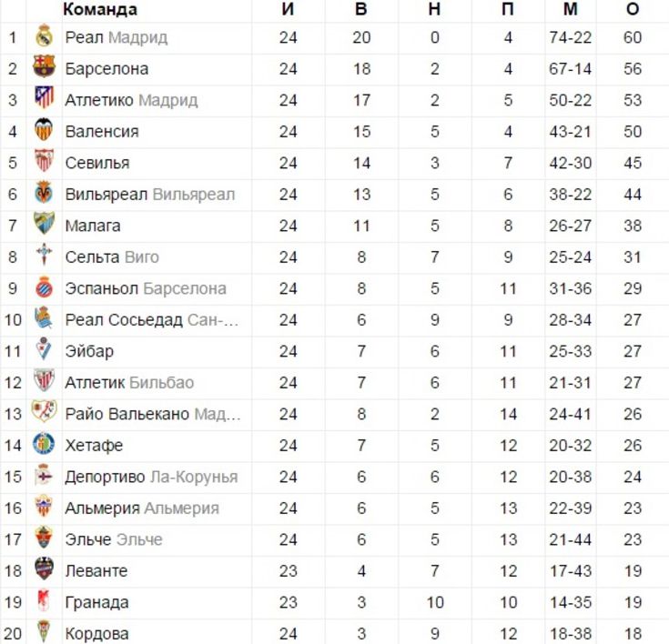Viewport: 669px width, 644px height.
Task: Click the Espanyol round crest
Action: [x=44, y=287]
